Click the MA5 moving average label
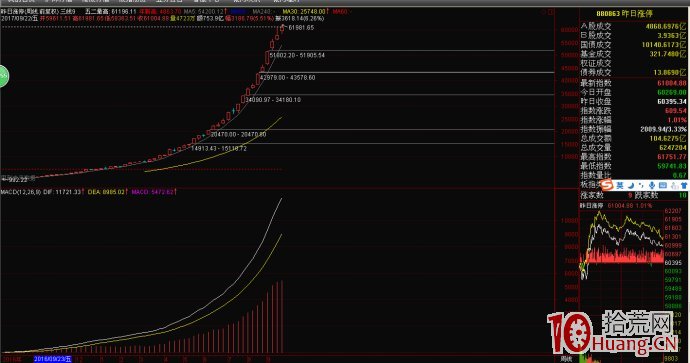This screenshot has width=690, height=363. point(204,11)
